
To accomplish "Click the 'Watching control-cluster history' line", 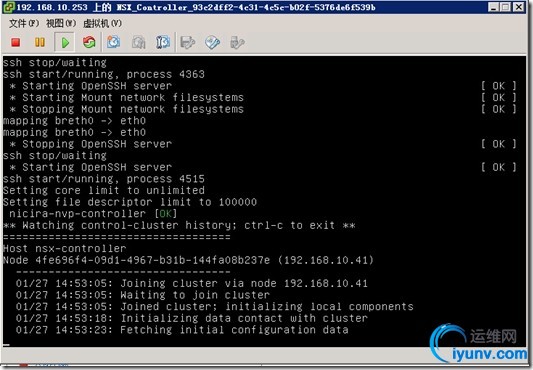I will (x=179, y=225).
